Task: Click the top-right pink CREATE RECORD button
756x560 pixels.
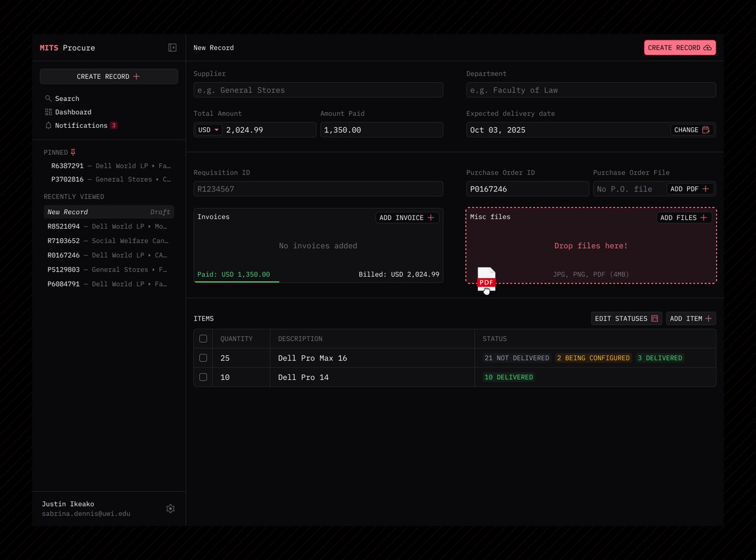Action: coord(680,48)
